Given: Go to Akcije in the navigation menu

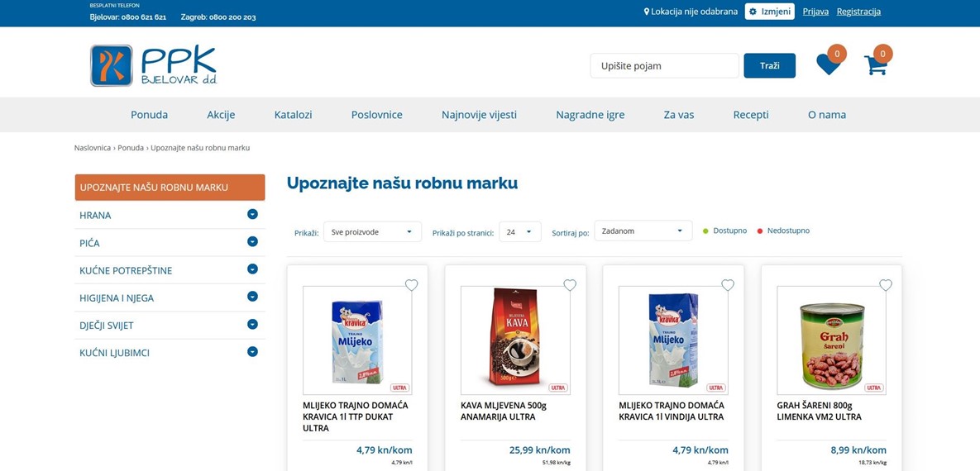Looking at the screenshot, I should click(x=221, y=114).
